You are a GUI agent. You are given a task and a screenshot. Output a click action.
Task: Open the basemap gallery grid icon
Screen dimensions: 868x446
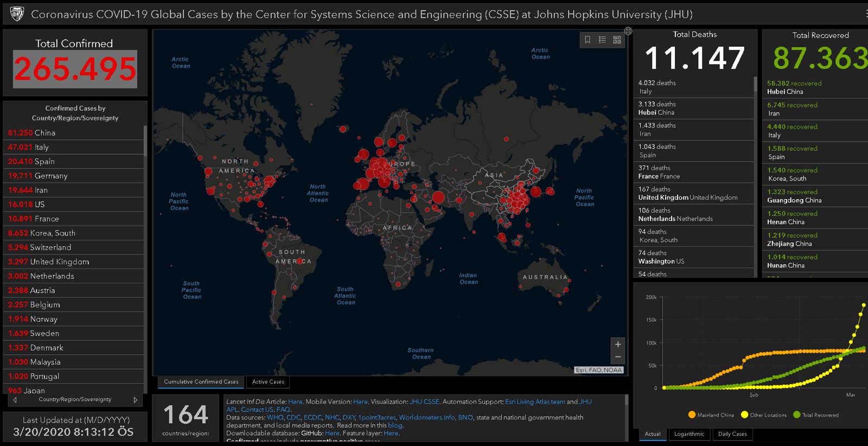pos(617,40)
